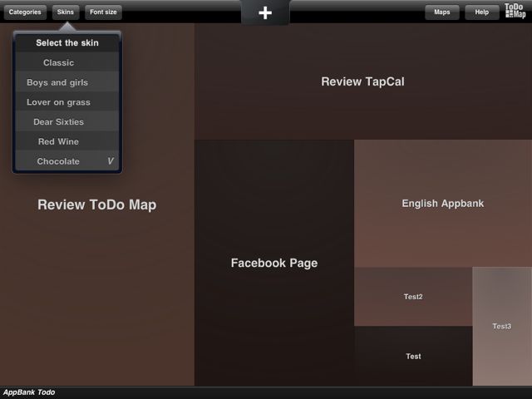Pick the Red Wine skin
This screenshot has height=399, width=532.
tap(67, 141)
